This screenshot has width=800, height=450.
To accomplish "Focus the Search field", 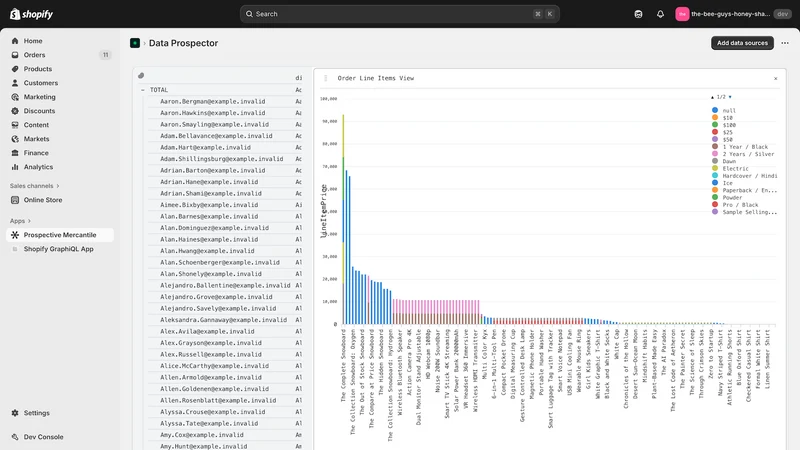I will click(399, 14).
